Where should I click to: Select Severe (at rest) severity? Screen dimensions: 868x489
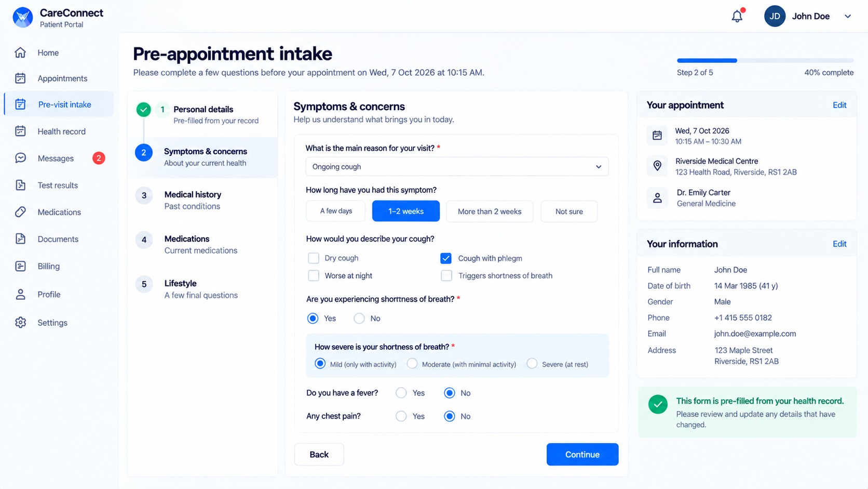[532, 364]
